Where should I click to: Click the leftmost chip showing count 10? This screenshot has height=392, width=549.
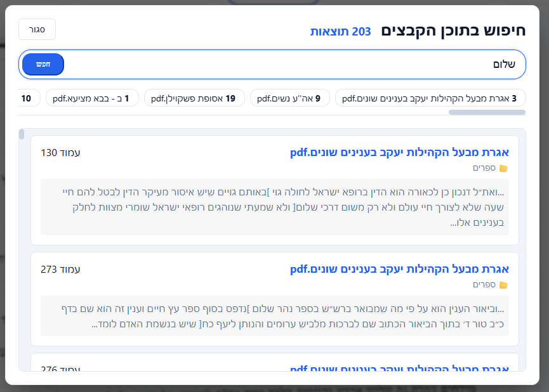25,97
